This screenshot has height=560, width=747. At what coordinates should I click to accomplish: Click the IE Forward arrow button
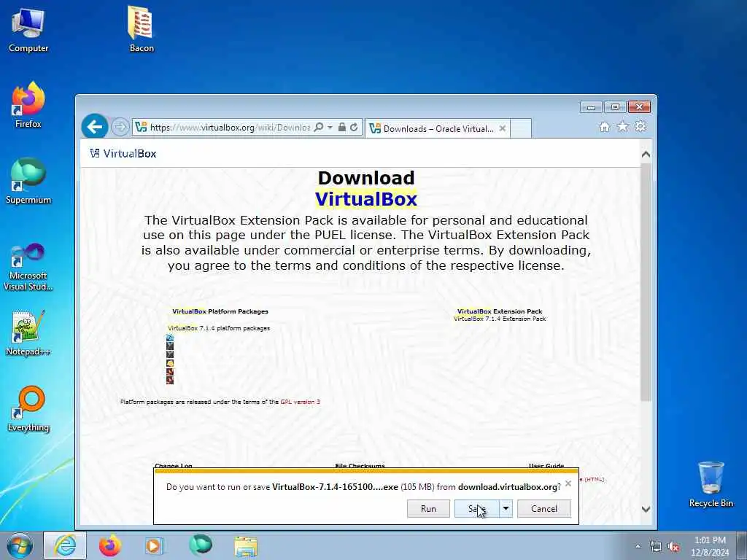(120, 127)
